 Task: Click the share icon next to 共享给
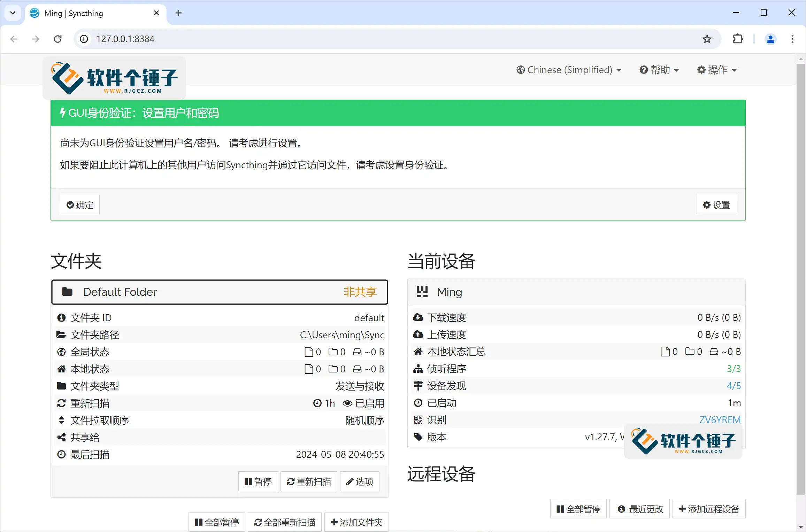(x=61, y=437)
